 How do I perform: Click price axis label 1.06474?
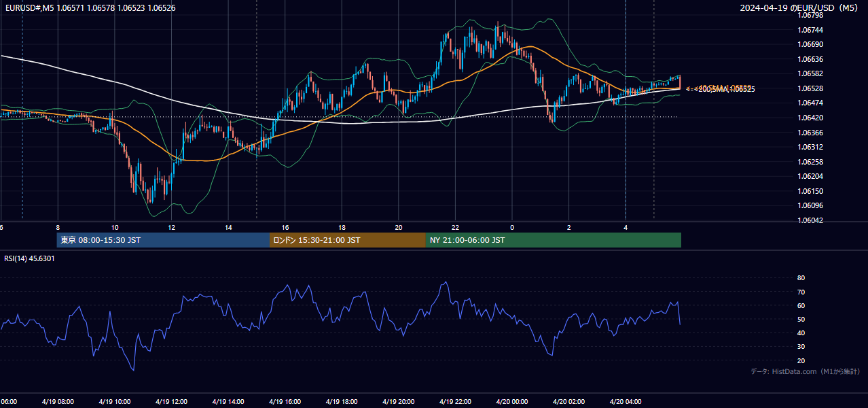(x=810, y=103)
